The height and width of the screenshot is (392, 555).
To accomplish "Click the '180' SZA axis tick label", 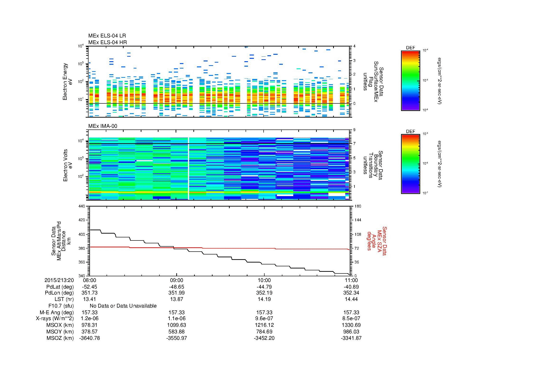I will coord(358,206).
